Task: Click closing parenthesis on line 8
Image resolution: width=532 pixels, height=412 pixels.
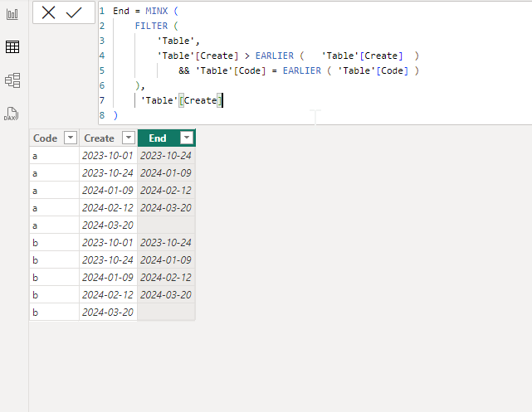Action: (x=115, y=115)
